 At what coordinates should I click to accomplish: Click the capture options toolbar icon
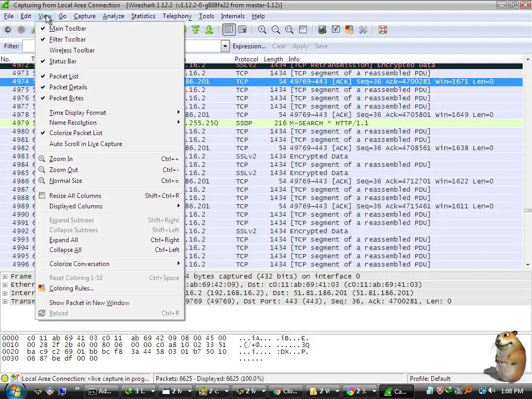21,30
